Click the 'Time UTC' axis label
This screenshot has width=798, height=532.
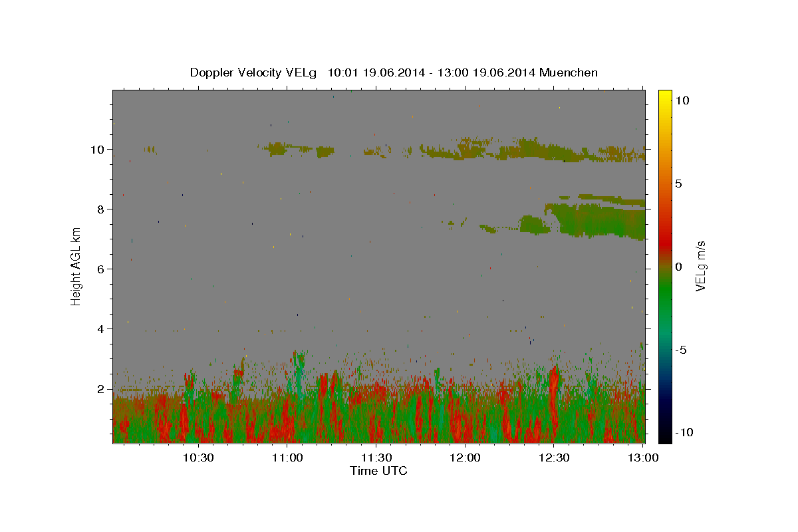(x=378, y=471)
